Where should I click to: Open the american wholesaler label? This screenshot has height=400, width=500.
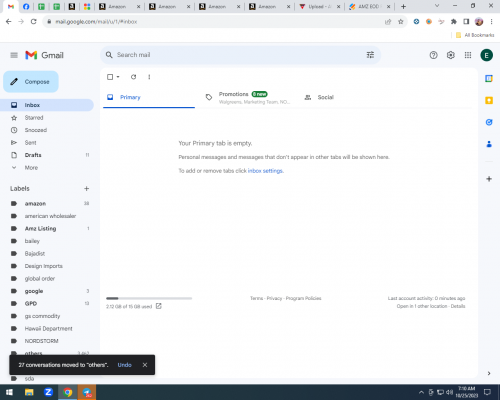[x=47, y=216]
